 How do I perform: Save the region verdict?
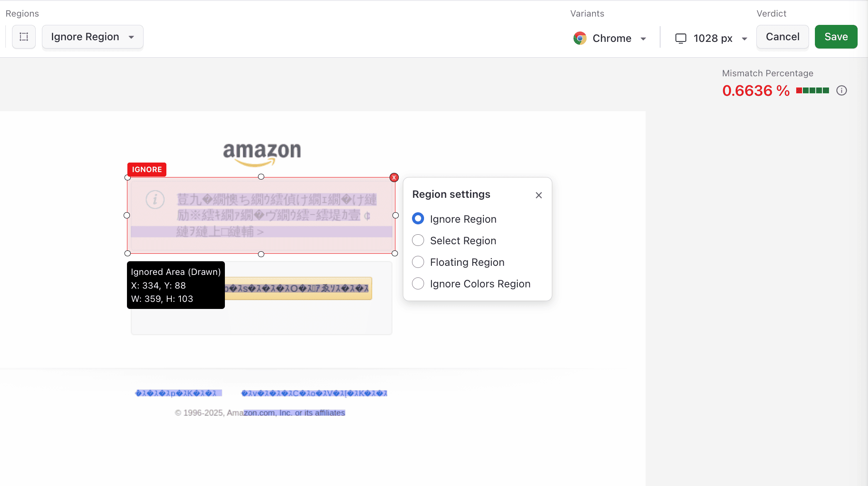pyautogui.click(x=835, y=36)
